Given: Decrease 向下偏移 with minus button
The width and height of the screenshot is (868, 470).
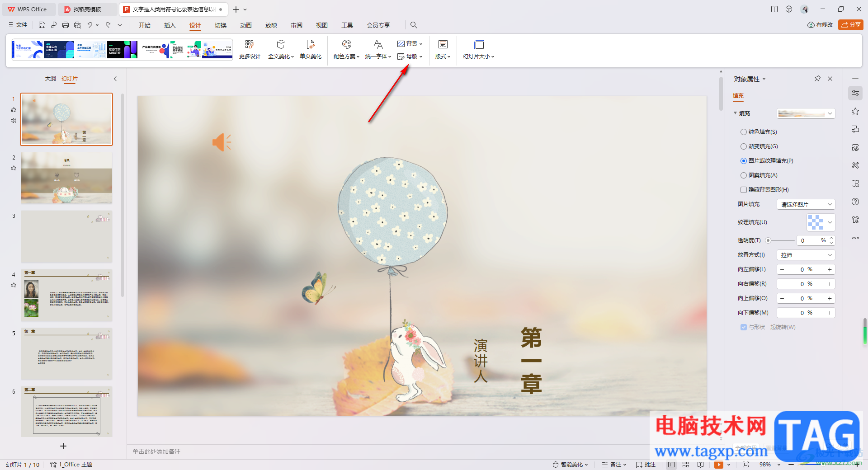Looking at the screenshot, I should pyautogui.click(x=782, y=313).
